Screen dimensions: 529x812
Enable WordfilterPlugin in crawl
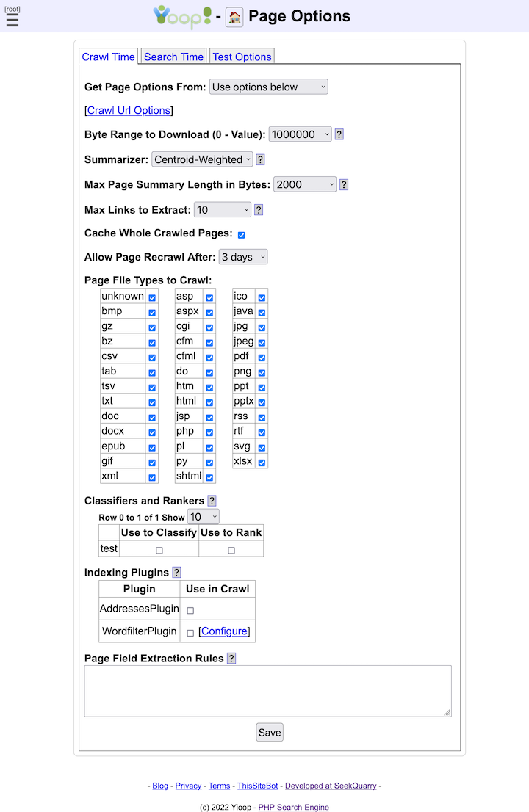click(190, 633)
